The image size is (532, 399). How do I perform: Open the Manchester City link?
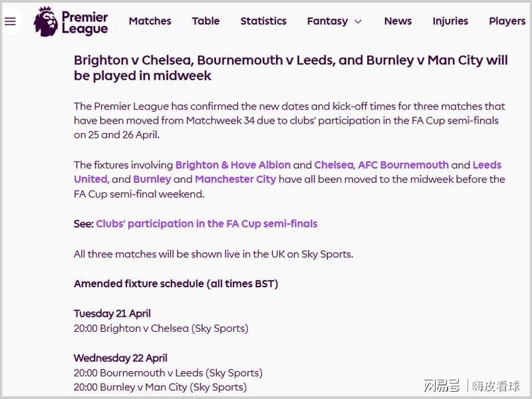pyautogui.click(x=235, y=180)
